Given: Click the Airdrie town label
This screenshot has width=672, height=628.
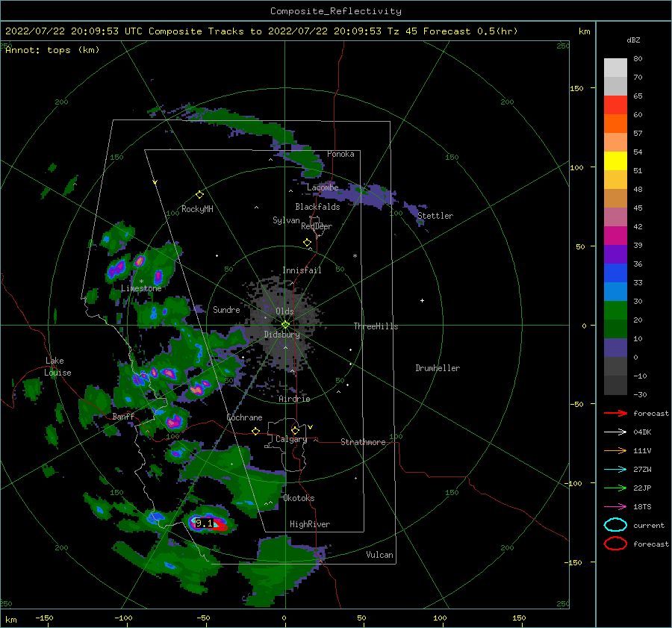Looking at the screenshot, I should pyautogui.click(x=294, y=399).
